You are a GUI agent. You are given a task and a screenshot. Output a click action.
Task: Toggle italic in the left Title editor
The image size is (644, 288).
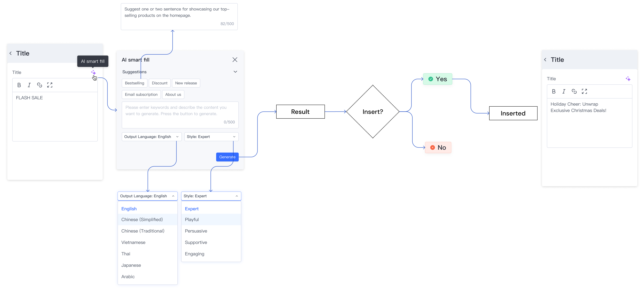[29, 85]
